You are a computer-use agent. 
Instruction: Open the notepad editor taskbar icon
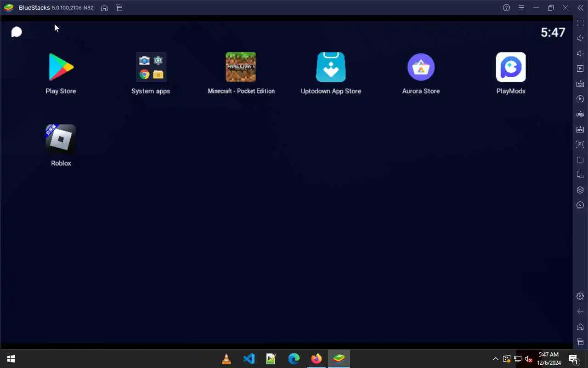tap(271, 359)
